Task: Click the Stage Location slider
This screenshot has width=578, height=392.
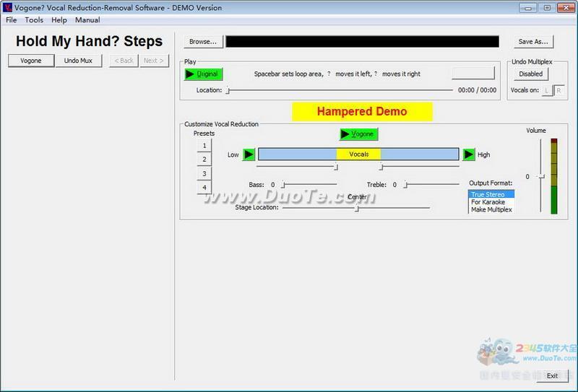Action: click(x=356, y=208)
